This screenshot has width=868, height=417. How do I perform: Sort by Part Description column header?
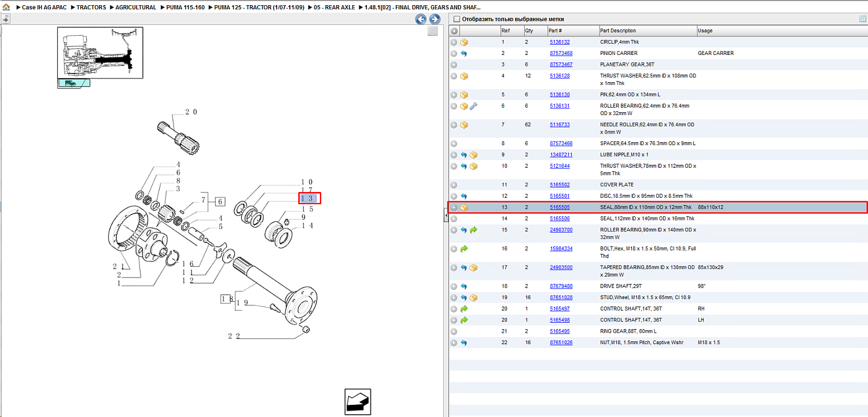[x=648, y=31]
